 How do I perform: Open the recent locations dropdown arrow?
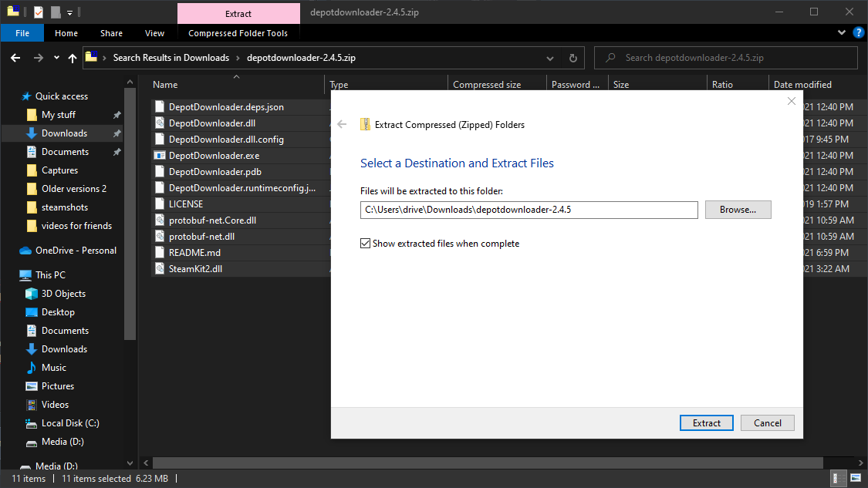[x=56, y=58]
